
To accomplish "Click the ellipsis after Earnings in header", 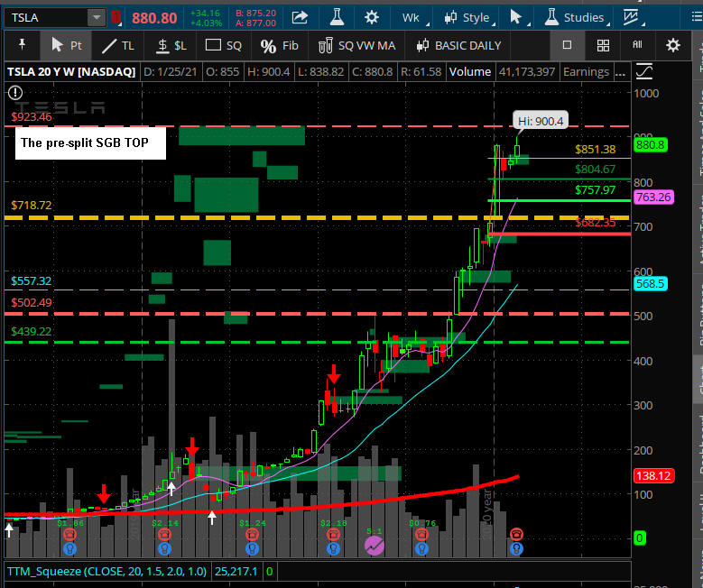I will tap(621, 72).
